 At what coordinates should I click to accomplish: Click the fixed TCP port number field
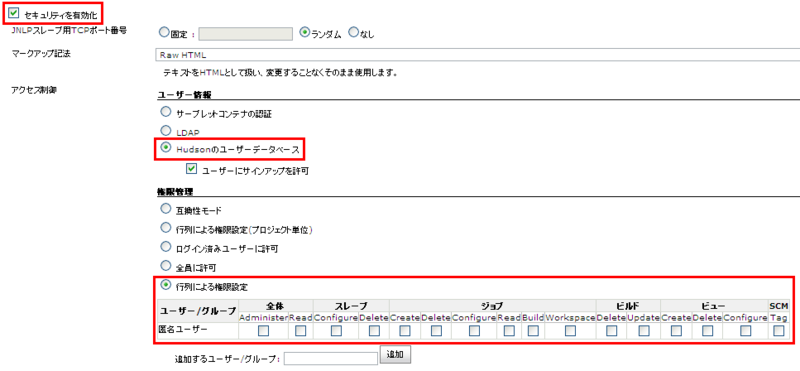coord(245,34)
